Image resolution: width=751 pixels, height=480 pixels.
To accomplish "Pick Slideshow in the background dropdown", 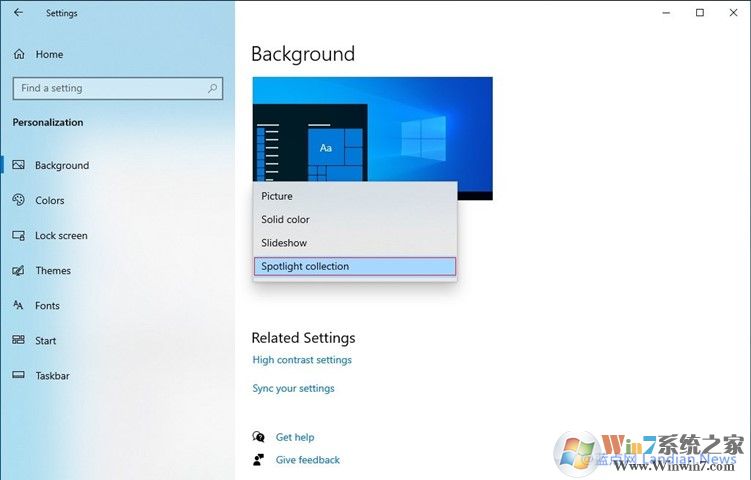I will tap(284, 243).
